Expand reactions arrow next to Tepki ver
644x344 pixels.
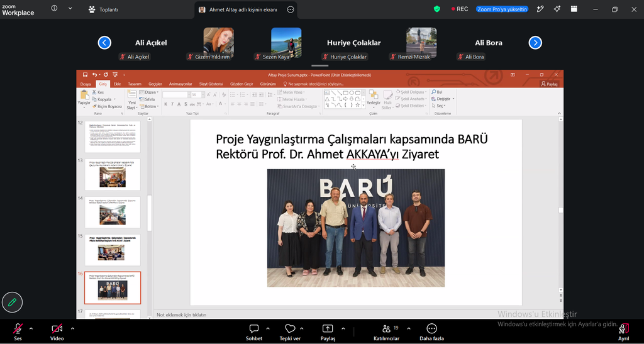point(302,328)
